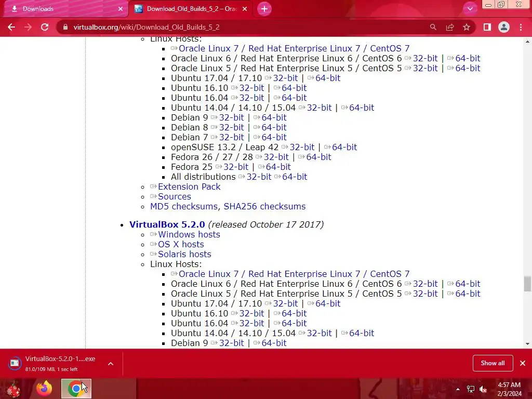This screenshot has width=532, height=399.
Task: Click Chrome icon in the taskbar
Action: tap(76, 389)
